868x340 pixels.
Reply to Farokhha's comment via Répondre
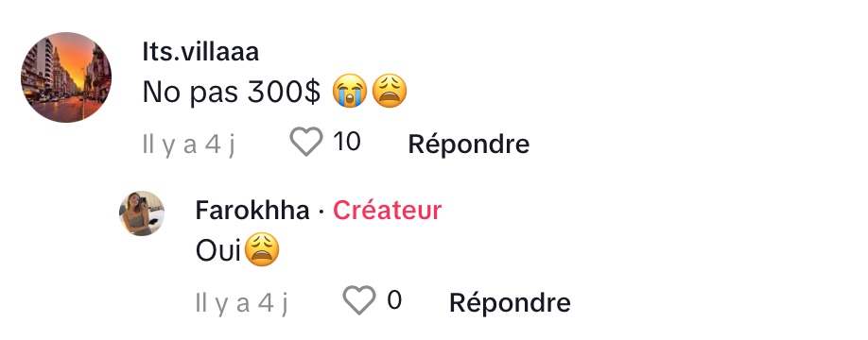510,303
